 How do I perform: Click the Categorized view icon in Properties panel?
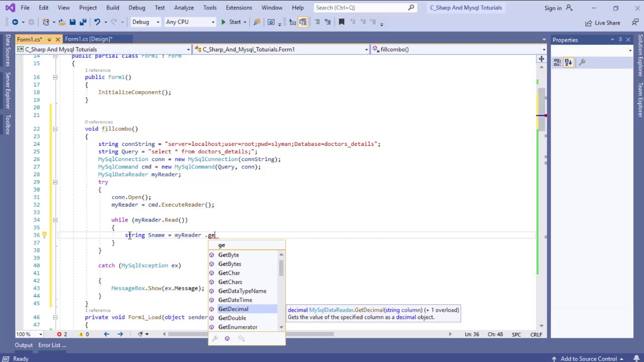point(557,62)
